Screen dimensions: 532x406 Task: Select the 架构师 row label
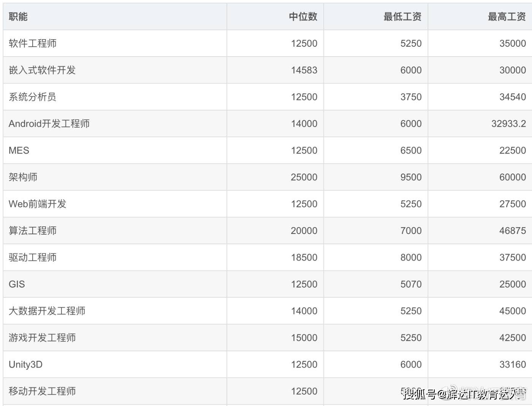[x=23, y=177]
